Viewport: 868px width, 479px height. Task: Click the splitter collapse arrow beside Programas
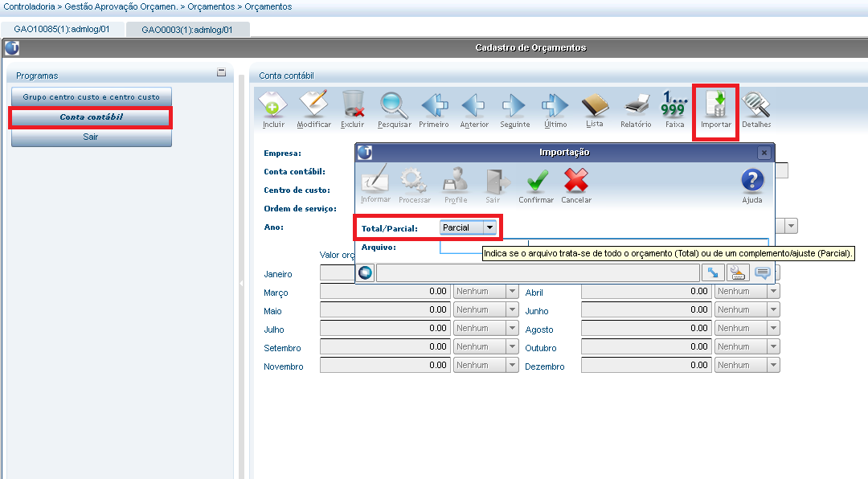pyautogui.click(x=241, y=283)
